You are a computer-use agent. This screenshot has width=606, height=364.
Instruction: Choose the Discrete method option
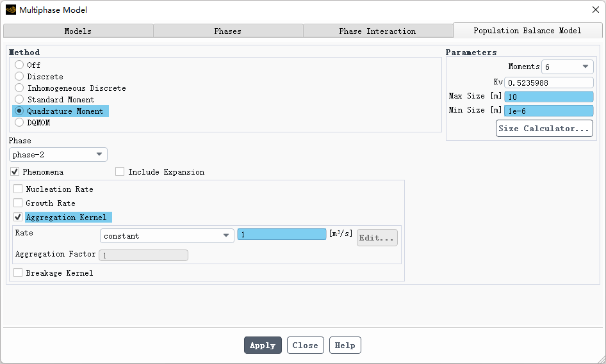coord(19,77)
